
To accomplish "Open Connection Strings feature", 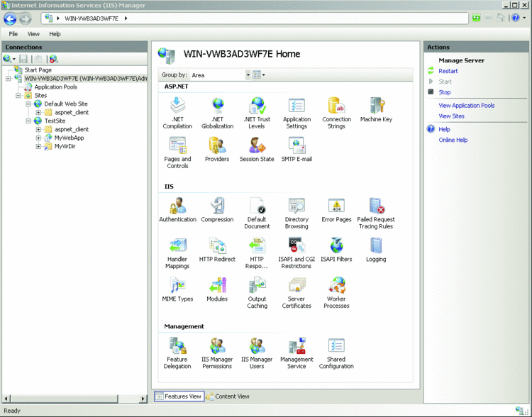I will pos(336,106).
